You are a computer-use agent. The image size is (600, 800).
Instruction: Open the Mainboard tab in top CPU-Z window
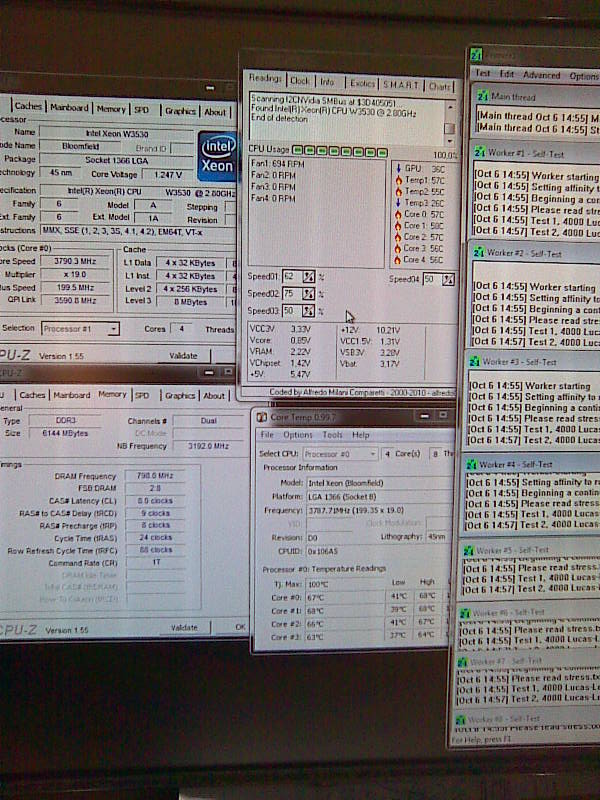tap(69, 107)
